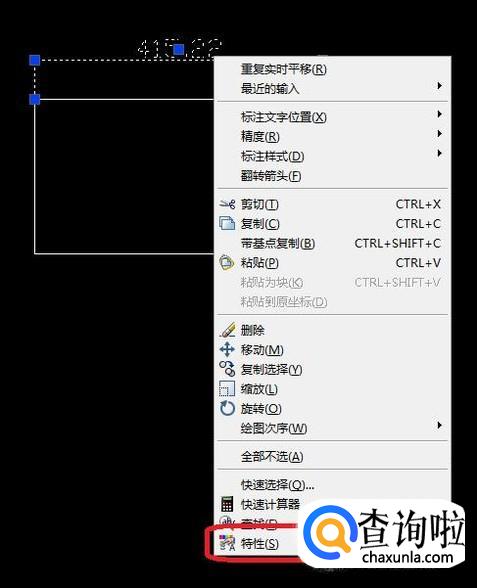Click the properties icon beside 特性(S)

click(x=227, y=543)
